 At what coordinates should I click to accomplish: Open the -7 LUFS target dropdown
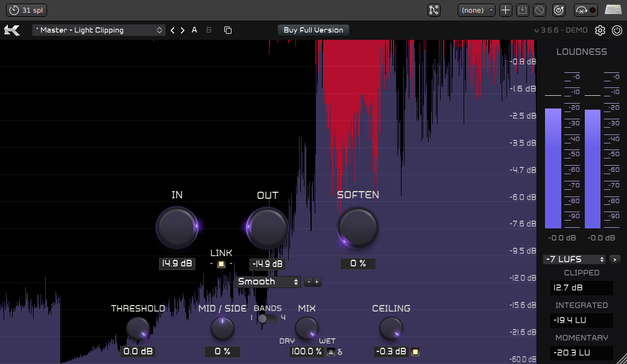574,259
